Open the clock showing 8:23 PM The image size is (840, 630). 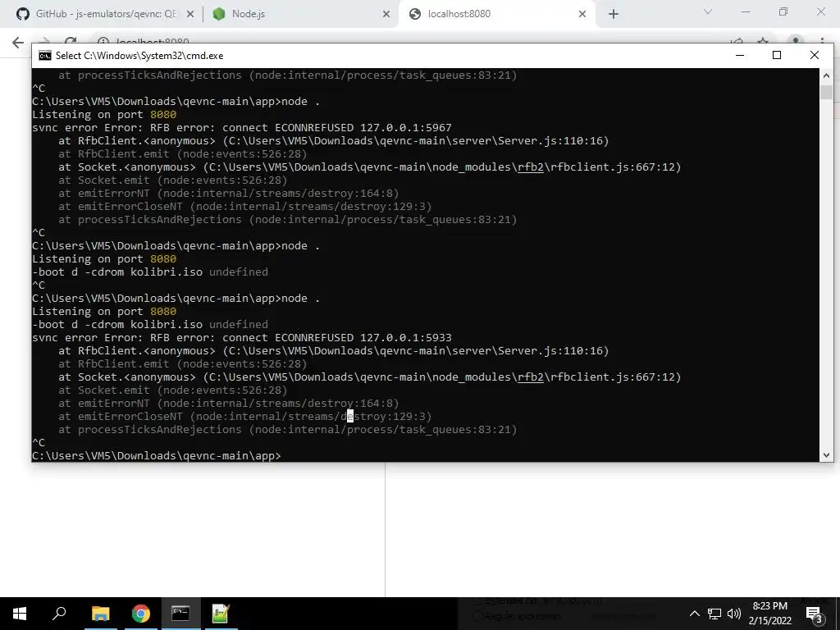coord(769,614)
